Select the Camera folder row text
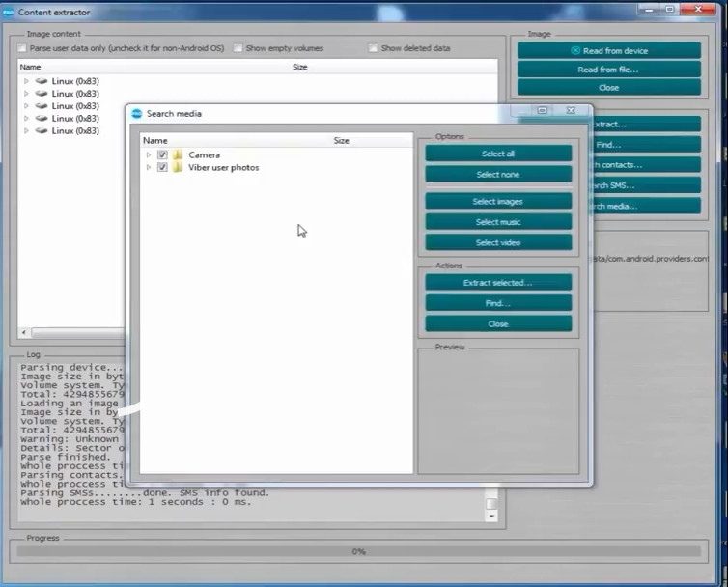Image resolution: width=728 pixels, height=587 pixels. click(204, 154)
